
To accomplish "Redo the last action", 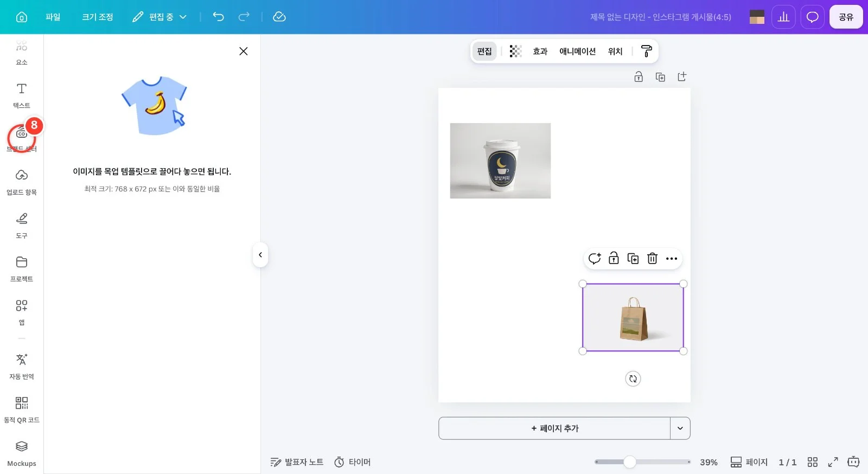I will [244, 17].
